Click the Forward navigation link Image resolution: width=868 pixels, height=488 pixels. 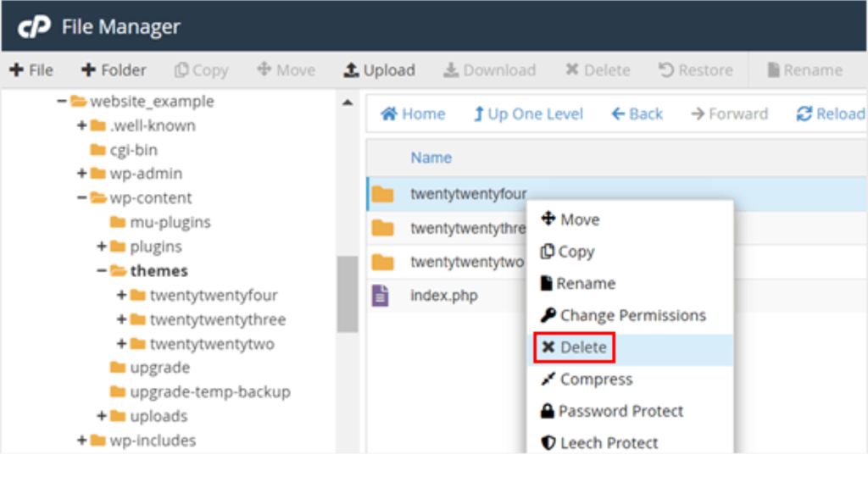point(730,114)
